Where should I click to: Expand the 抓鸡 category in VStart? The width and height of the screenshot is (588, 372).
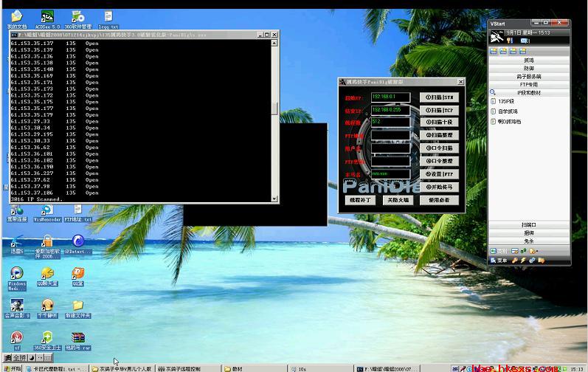[x=529, y=60]
